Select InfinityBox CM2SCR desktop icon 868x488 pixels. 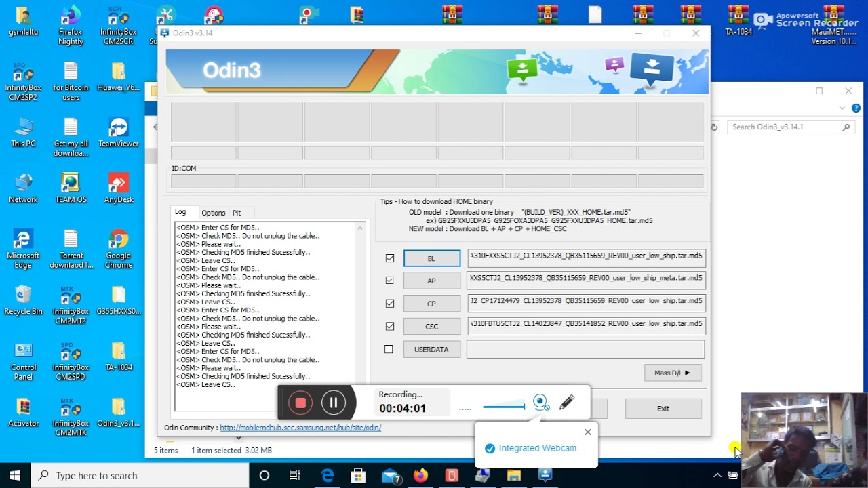tap(118, 27)
